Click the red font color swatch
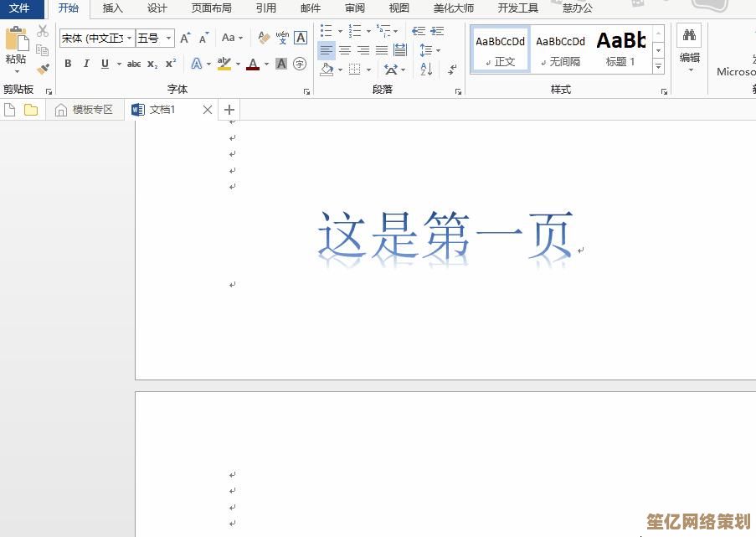This screenshot has height=537, width=756. (253, 64)
